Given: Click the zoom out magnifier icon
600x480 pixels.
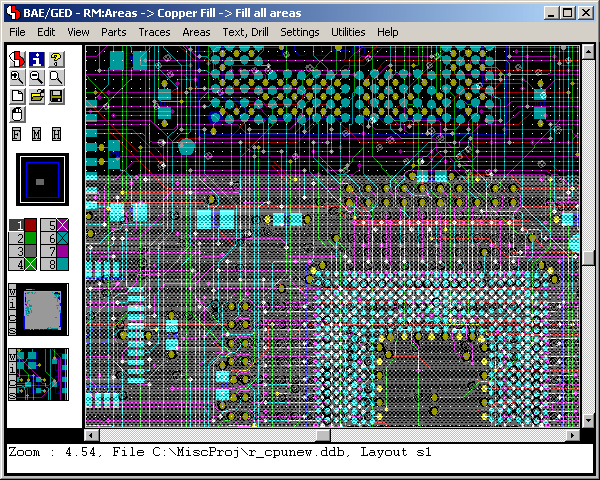Looking at the screenshot, I should tap(36, 77).
